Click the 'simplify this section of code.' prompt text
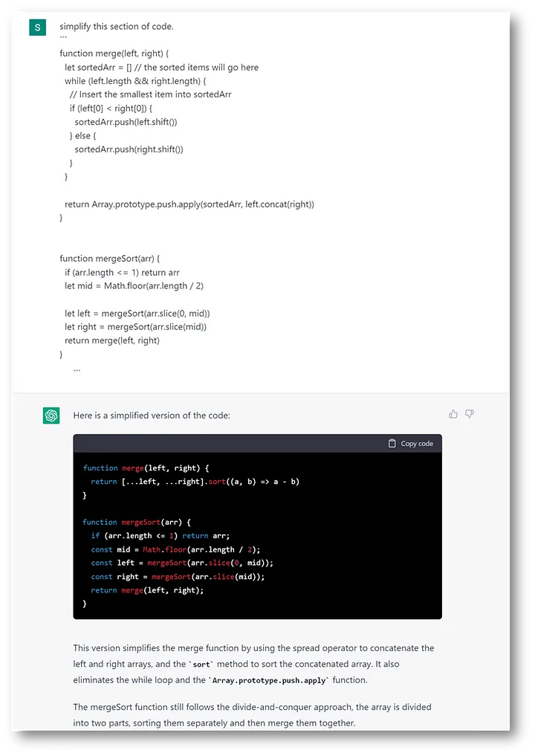This screenshot has height=756, width=535. (x=116, y=27)
